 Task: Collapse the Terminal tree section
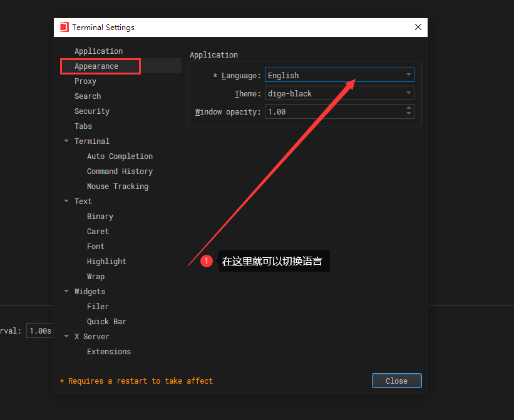pyautogui.click(x=66, y=141)
